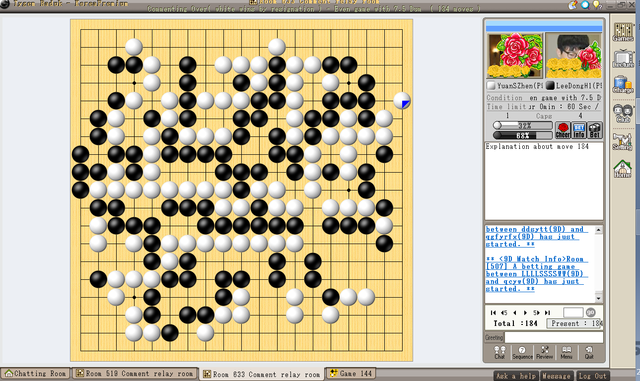
Task: Click the Explanation about move 184 text
Action: [x=537, y=146]
